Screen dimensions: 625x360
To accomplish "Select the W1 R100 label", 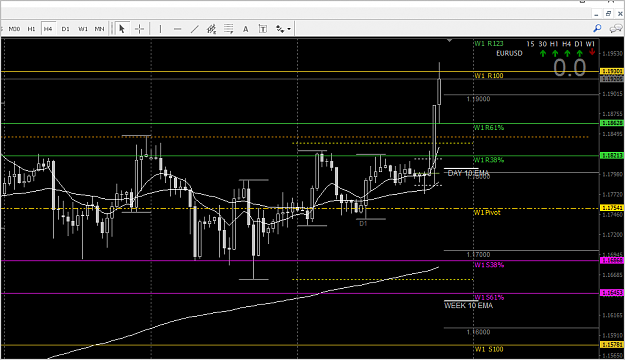I will click(x=489, y=76).
